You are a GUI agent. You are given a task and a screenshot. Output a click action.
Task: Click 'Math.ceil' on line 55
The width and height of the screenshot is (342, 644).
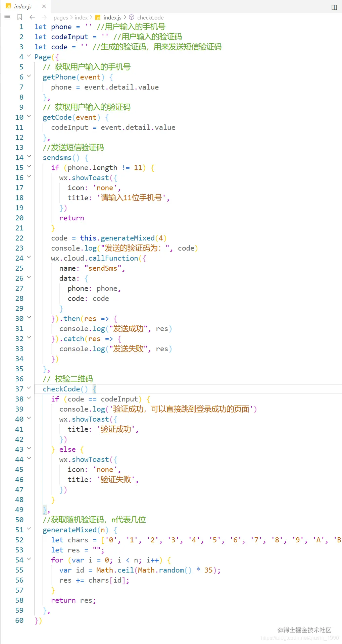tap(115, 570)
